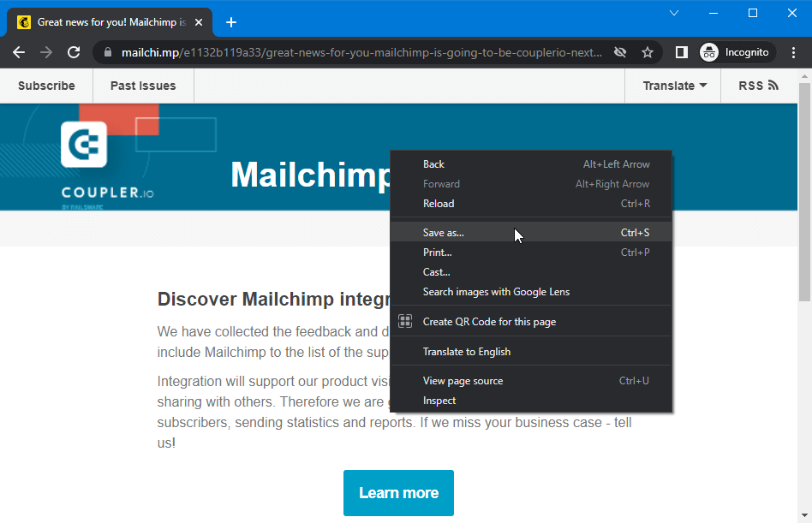
Task: Select Cast... from context menu
Action: (531, 271)
